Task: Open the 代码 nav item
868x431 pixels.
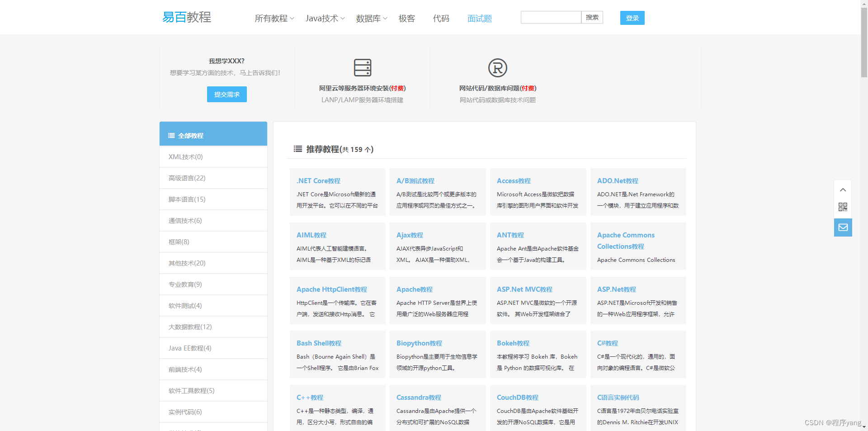Action: 441,19
